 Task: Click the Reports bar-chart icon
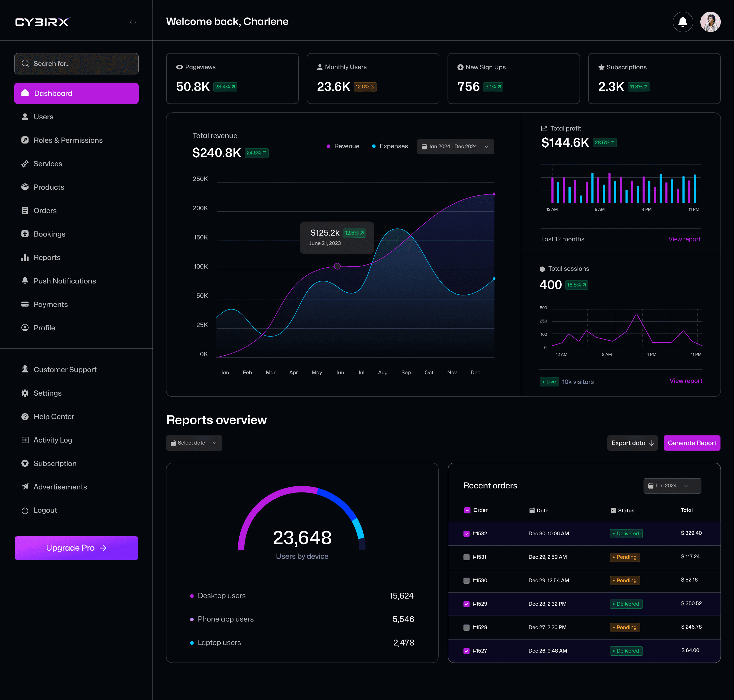[25, 257]
